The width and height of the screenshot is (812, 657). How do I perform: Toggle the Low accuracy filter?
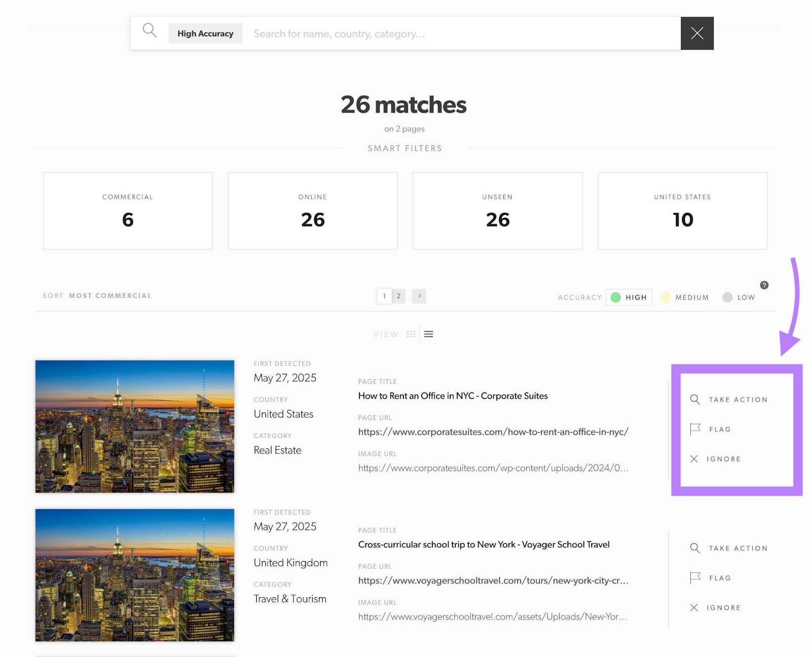point(739,297)
